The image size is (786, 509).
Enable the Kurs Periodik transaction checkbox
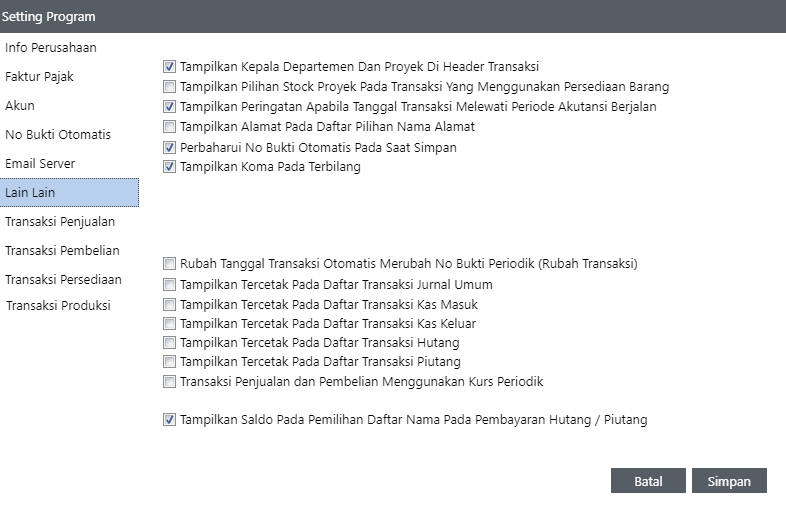tap(170, 382)
